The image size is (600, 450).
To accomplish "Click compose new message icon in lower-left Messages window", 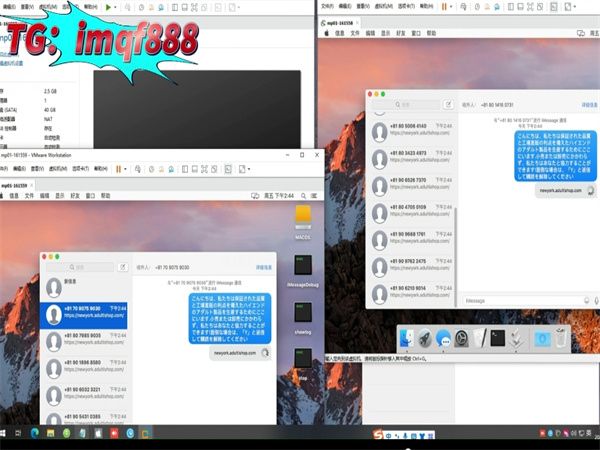I will click(122, 268).
